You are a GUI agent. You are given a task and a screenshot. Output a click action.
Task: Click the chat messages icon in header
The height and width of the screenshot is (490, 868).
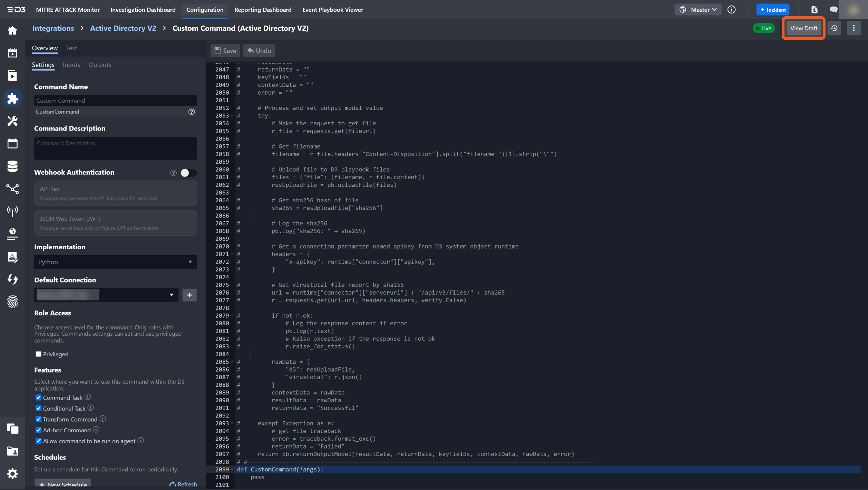833,10
